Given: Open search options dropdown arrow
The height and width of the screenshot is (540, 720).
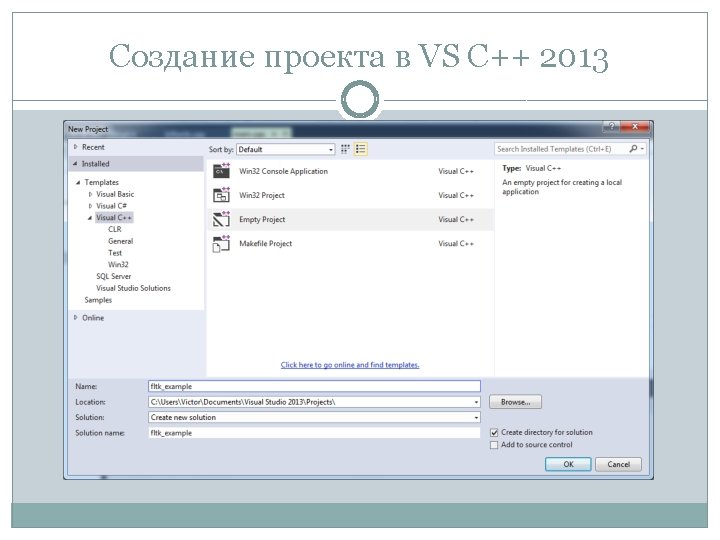Looking at the screenshot, I should (642, 149).
